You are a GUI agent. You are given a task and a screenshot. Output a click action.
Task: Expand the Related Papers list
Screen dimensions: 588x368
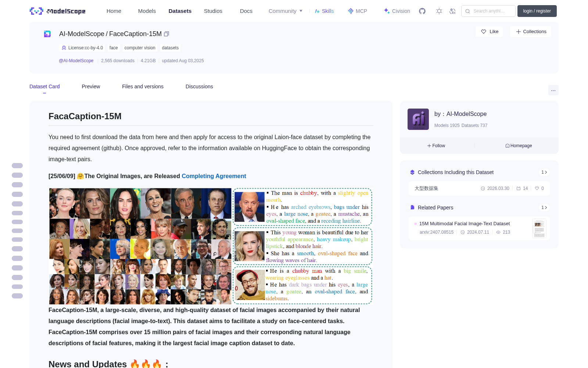pos(544,208)
